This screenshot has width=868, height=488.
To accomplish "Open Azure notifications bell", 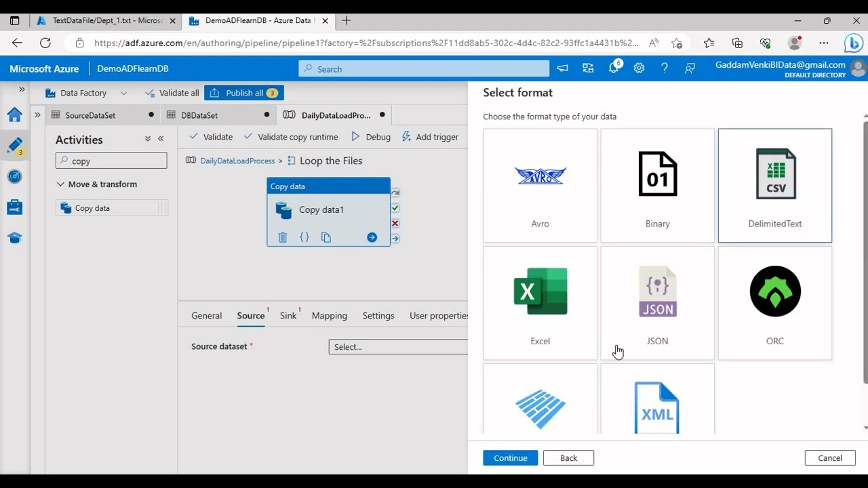I will (614, 68).
